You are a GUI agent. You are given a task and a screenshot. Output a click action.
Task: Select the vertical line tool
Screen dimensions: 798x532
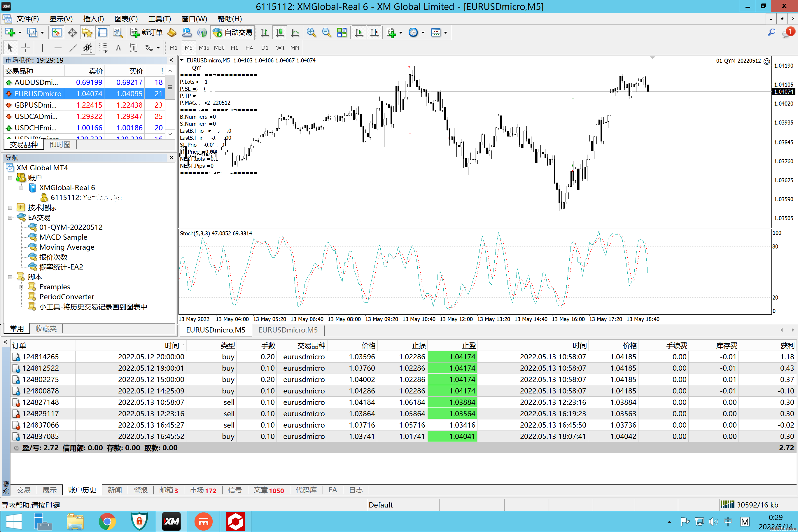[x=42, y=48]
